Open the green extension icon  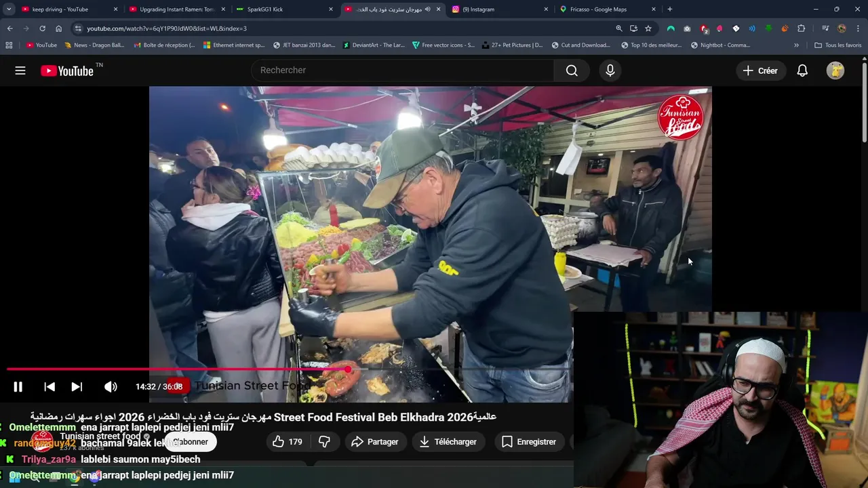(x=768, y=28)
